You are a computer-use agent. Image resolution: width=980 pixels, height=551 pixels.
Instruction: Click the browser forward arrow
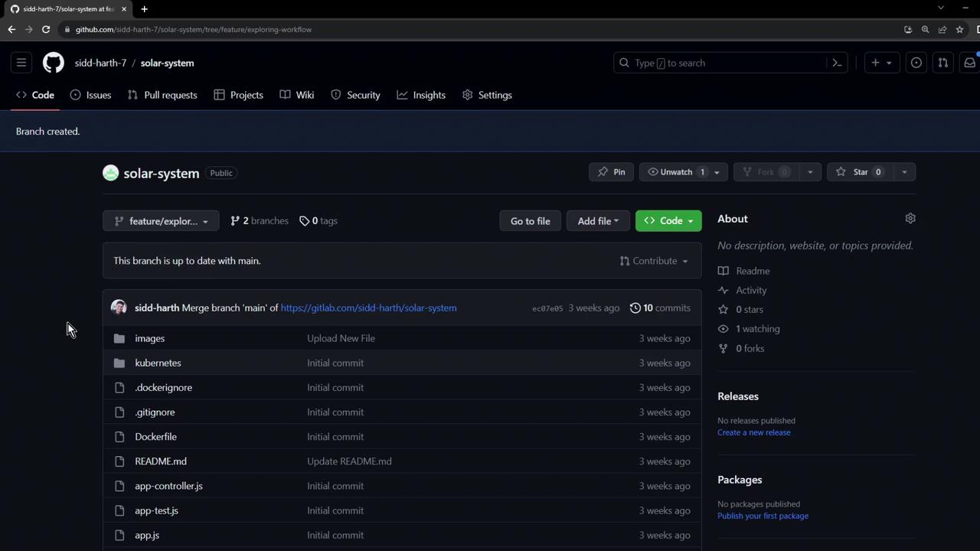coord(29,29)
